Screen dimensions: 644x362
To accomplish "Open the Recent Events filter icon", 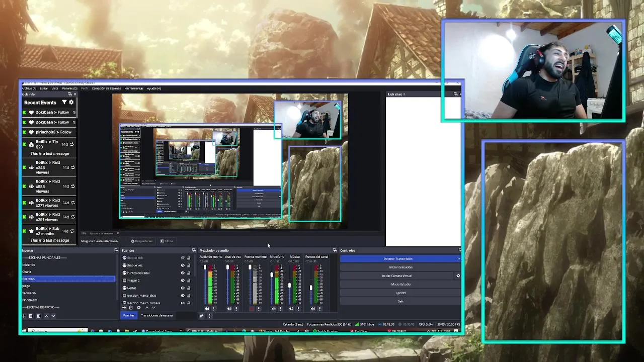I will pyautogui.click(x=64, y=102).
